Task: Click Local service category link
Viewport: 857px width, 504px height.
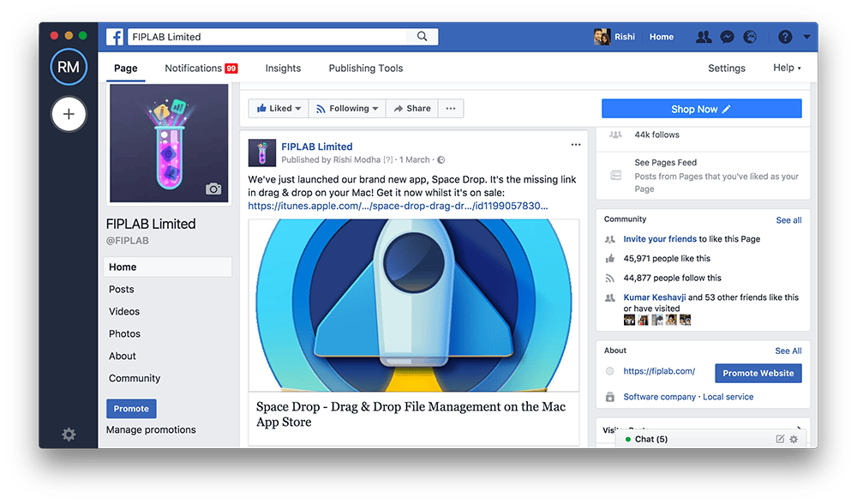Action: click(x=728, y=397)
